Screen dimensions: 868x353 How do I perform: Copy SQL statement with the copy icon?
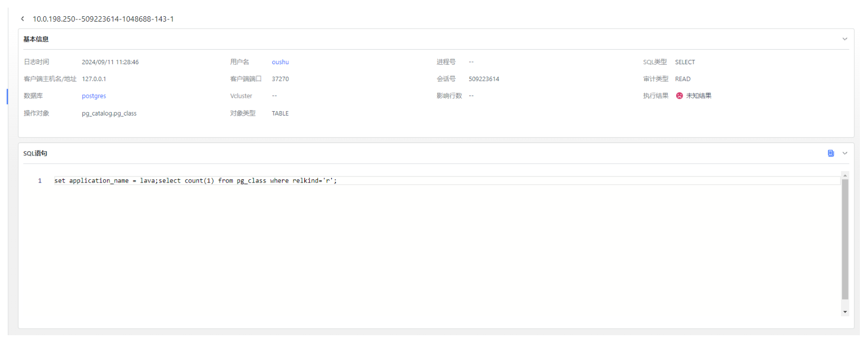[831, 153]
